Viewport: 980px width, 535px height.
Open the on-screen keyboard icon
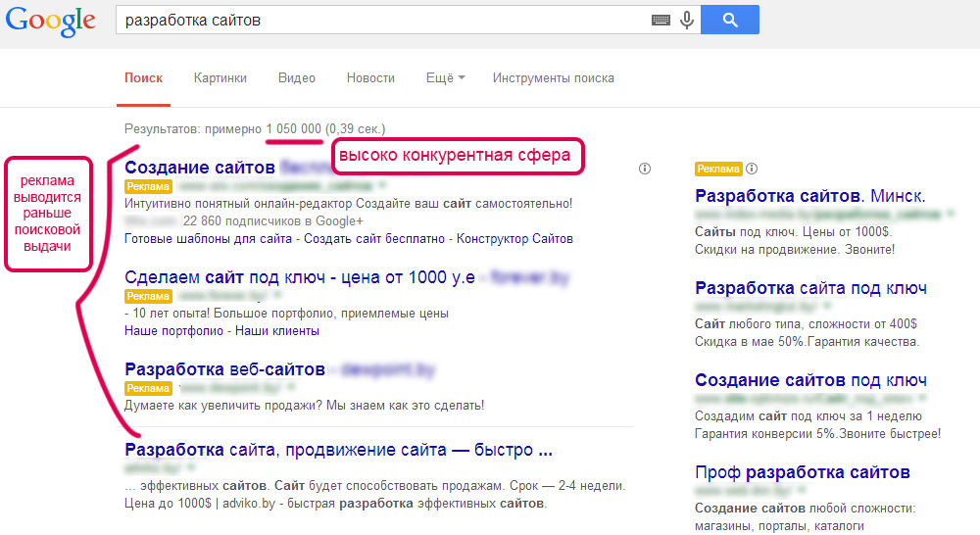[661, 20]
